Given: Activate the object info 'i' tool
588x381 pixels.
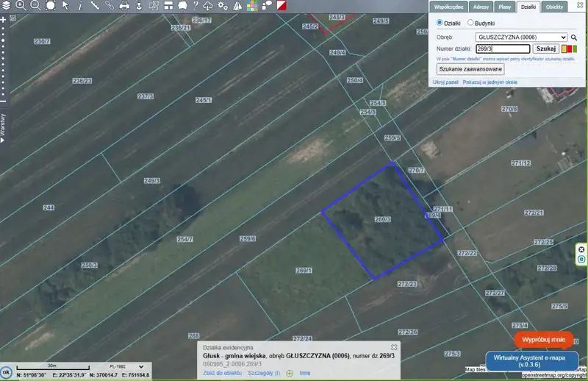Looking at the screenshot, I should (80, 5).
